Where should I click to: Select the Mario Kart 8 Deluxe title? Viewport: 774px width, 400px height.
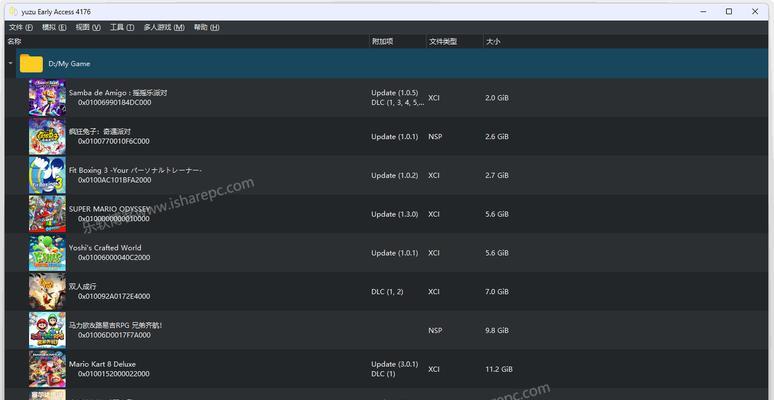point(102,364)
